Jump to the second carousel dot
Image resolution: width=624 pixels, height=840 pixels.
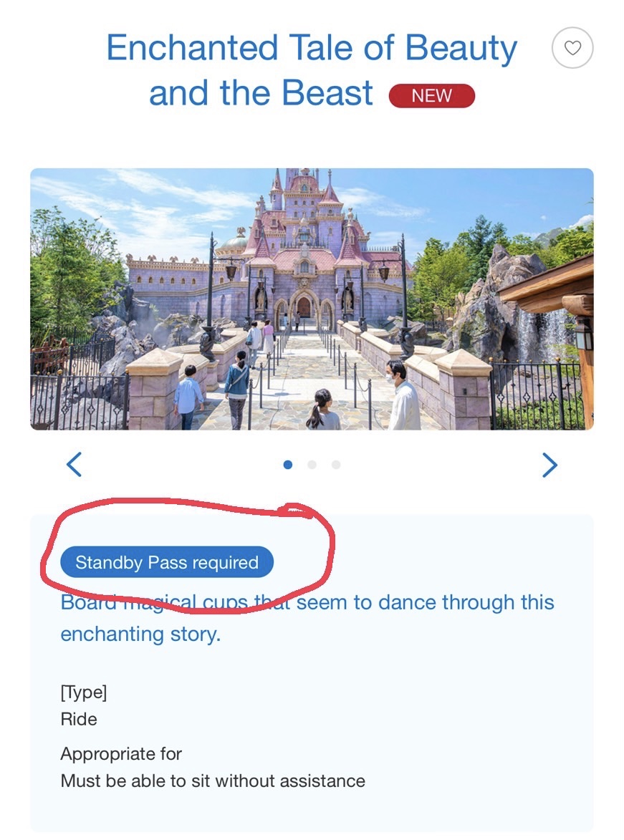[x=312, y=465]
